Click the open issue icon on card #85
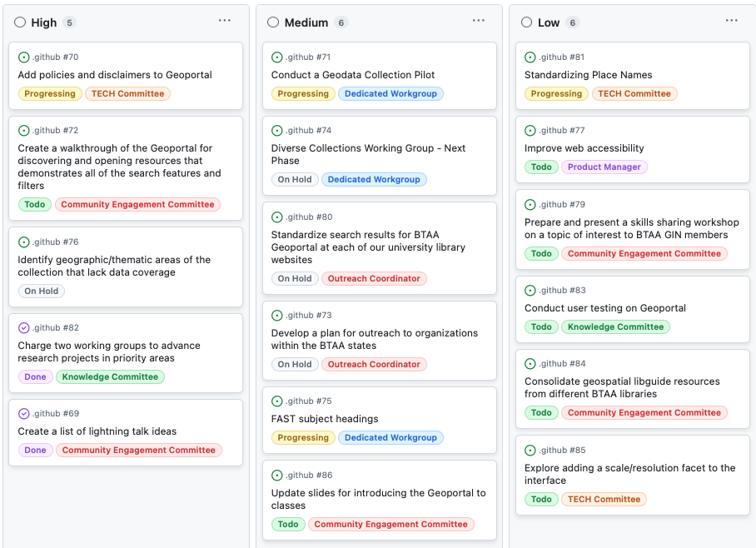Screen dimensions: 756x548 point(530,451)
